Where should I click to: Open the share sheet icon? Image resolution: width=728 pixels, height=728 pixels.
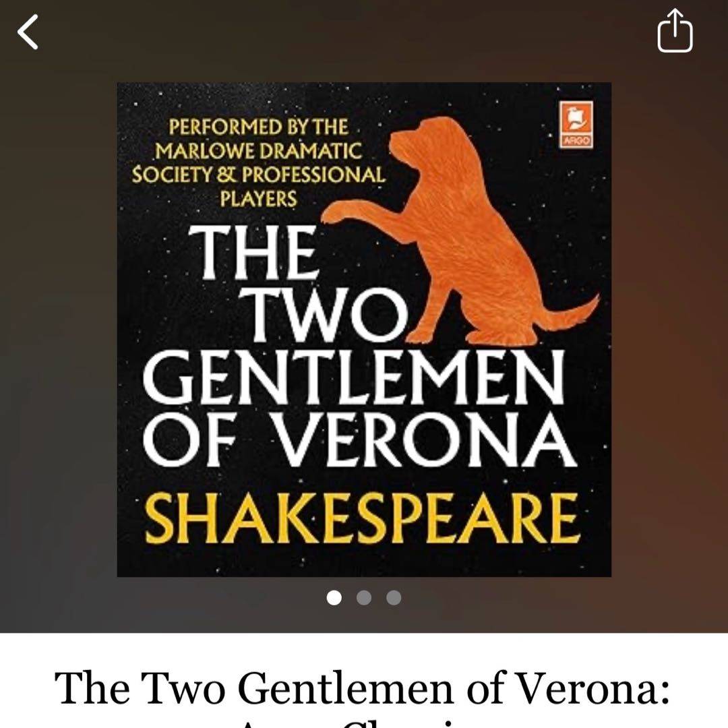point(675,30)
